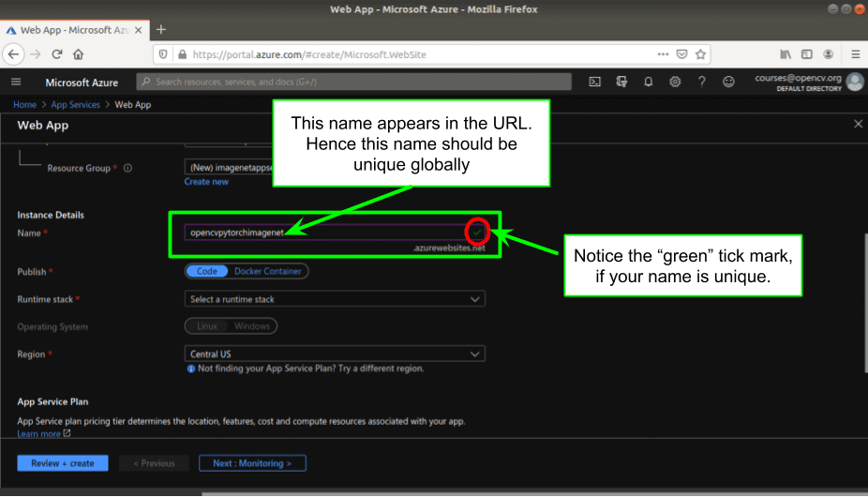868x497 pixels.
Task: Bookmark this page with the star
Action: coord(700,54)
